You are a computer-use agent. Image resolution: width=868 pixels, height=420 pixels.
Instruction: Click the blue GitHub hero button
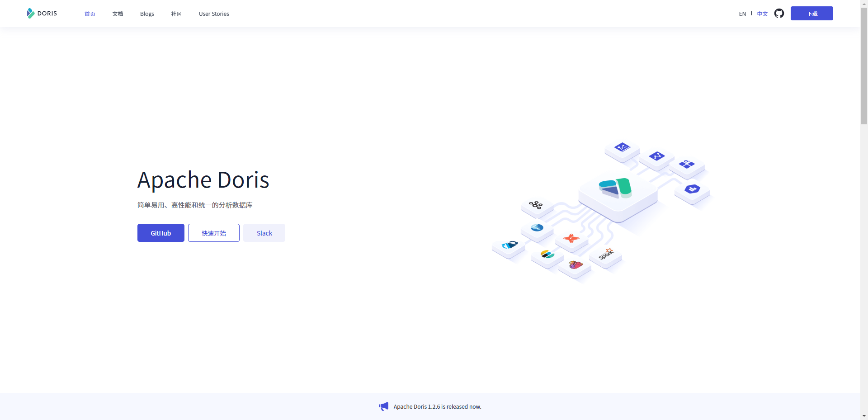tap(161, 233)
